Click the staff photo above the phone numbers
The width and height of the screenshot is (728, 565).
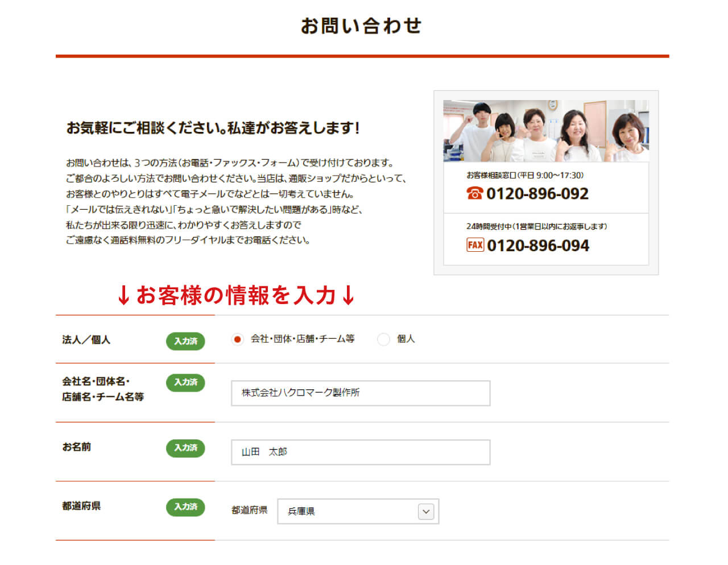coord(545,130)
